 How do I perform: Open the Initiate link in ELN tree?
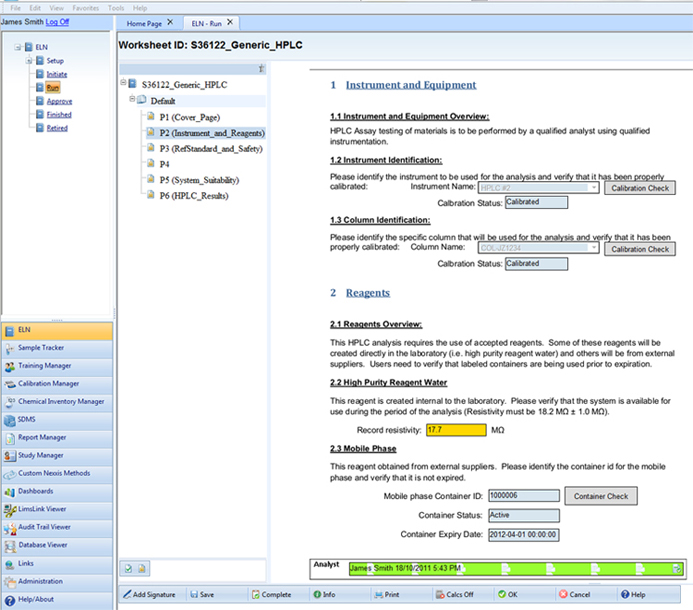(57, 74)
